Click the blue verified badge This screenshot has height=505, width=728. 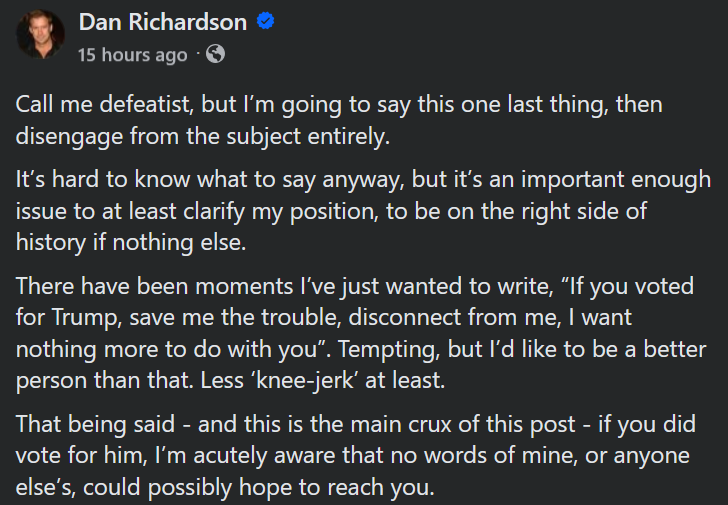266,21
